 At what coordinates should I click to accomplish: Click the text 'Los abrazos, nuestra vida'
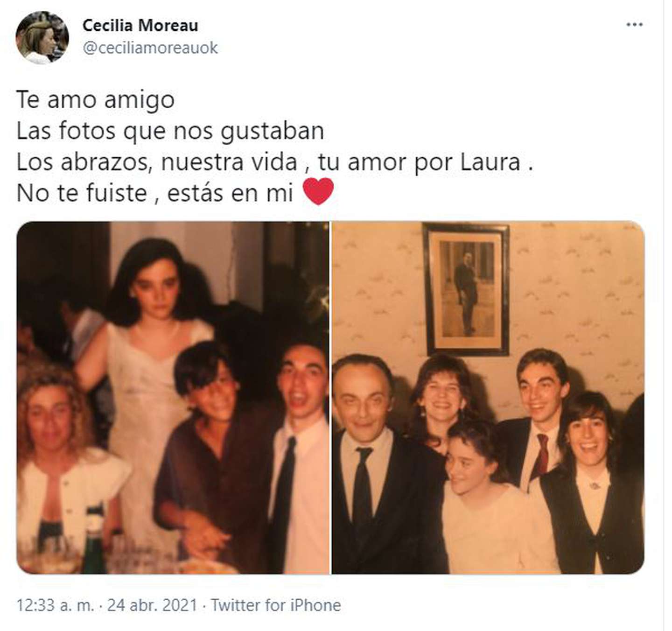[x=157, y=162]
